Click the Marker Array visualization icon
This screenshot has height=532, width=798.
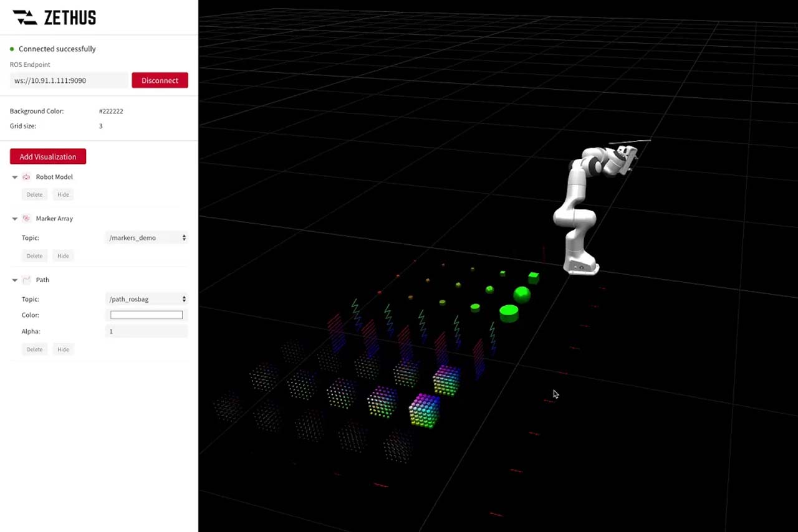[26, 219]
